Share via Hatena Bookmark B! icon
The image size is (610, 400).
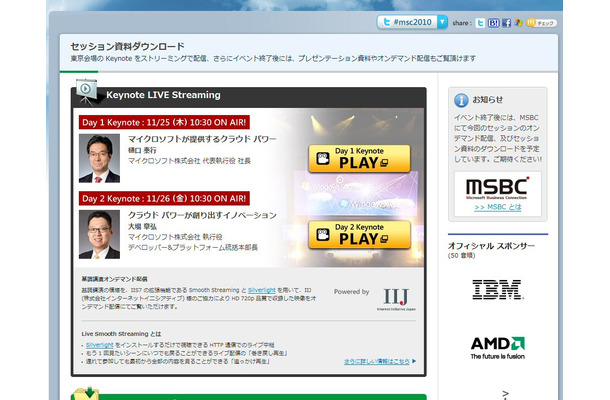pos(493,23)
